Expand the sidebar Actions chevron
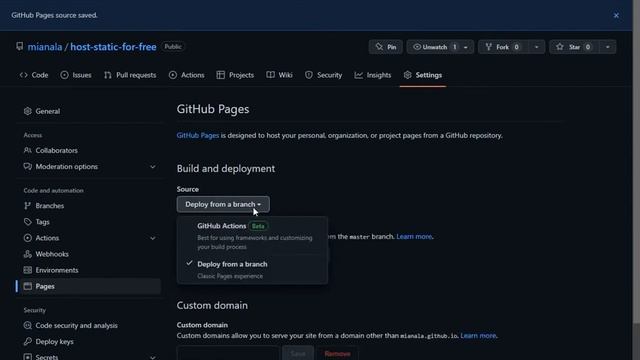 [153, 238]
